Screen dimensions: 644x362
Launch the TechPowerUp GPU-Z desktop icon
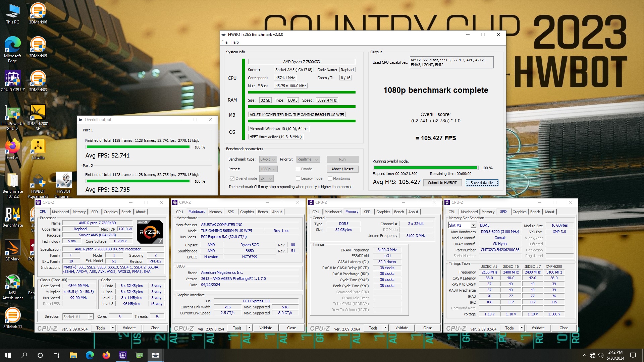[12, 117]
